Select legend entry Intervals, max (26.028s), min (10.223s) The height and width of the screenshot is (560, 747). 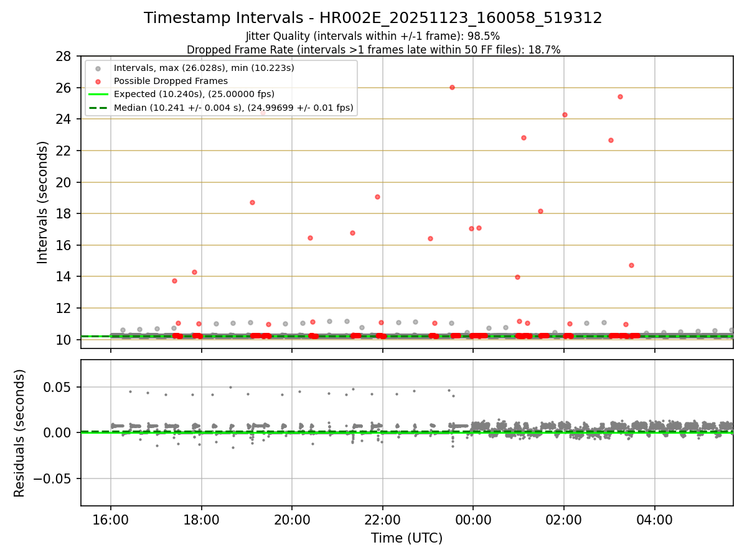204,67
